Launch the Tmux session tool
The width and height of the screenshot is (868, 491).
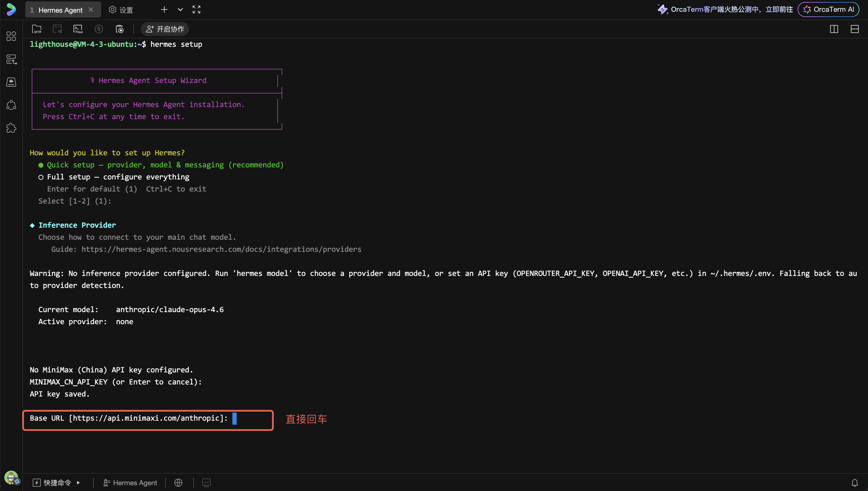[x=78, y=29]
